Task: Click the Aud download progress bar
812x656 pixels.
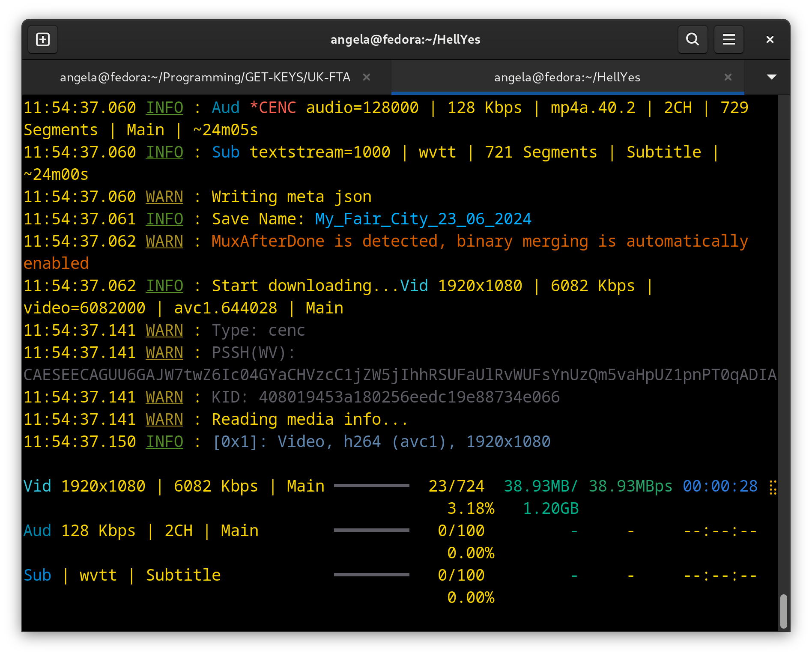Action: pyautogui.click(x=371, y=531)
